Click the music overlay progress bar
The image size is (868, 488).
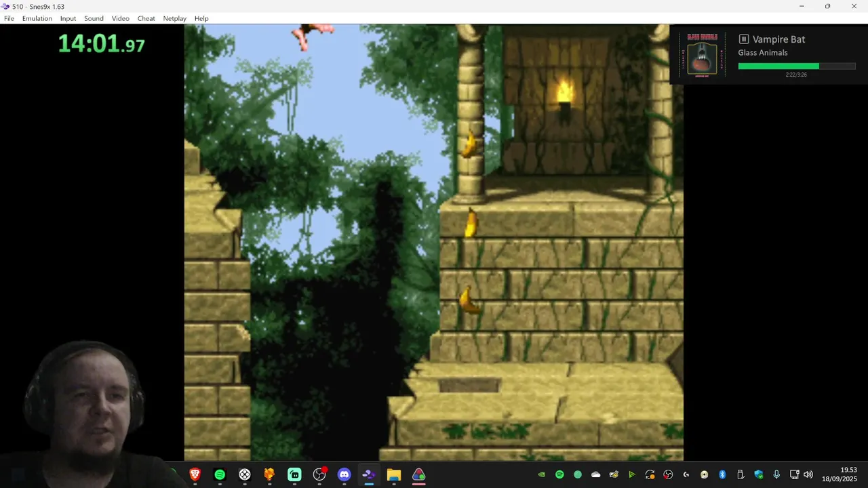point(797,66)
